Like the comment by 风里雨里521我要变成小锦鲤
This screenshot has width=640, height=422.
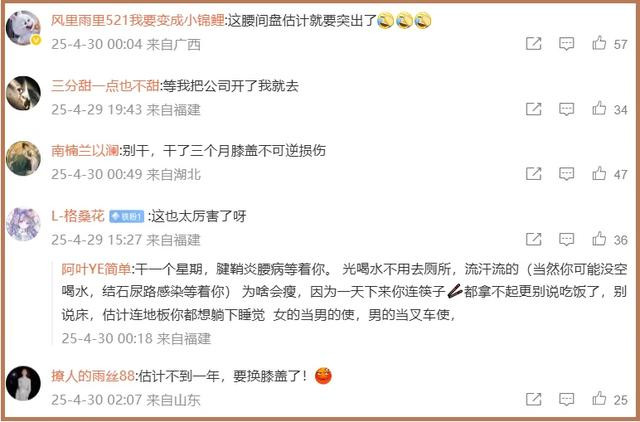tap(599, 43)
